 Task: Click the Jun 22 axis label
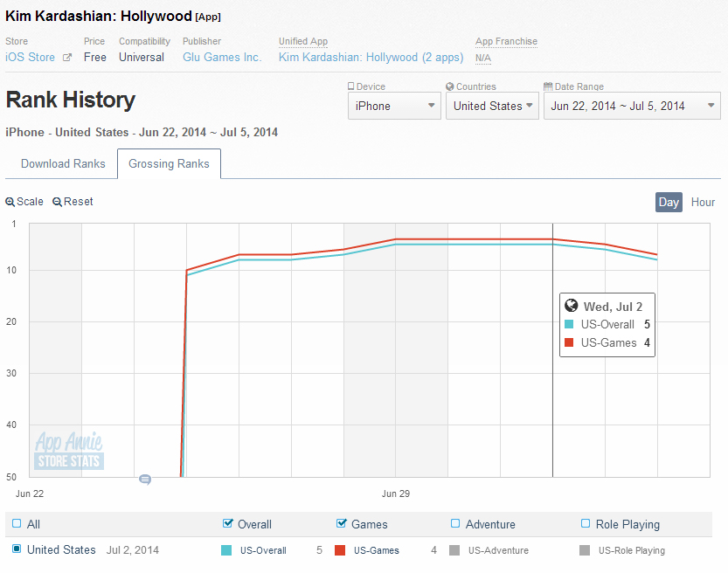pos(30,494)
